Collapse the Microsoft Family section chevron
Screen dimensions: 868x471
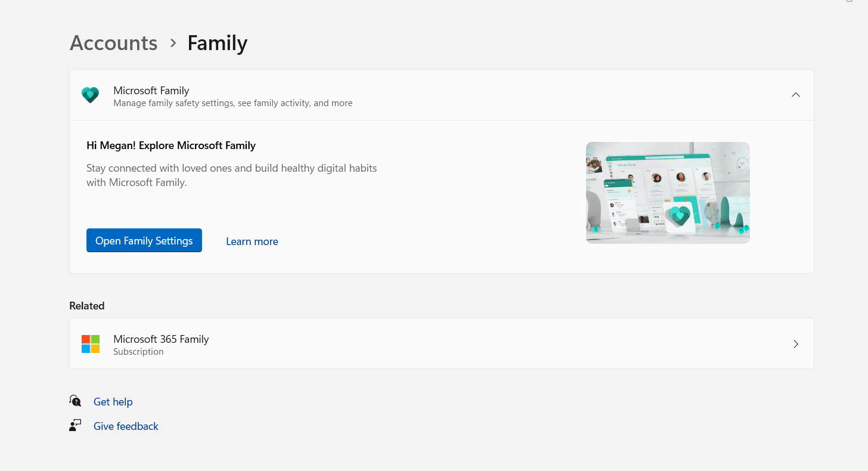[796, 95]
